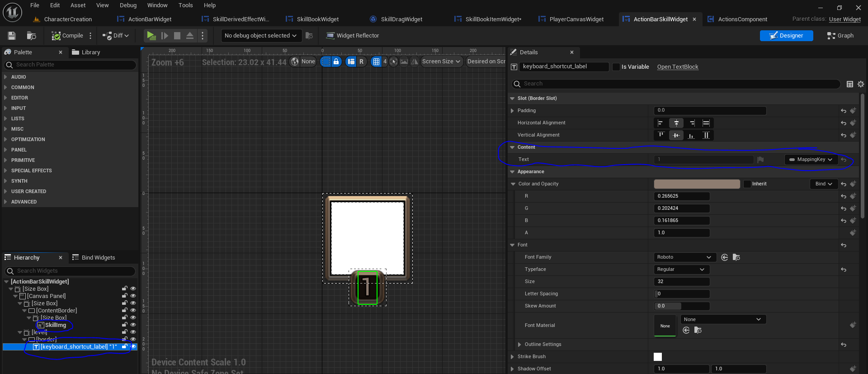The width and height of the screenshot is (868, 374).
Task: Click the Eject from player button
Action: pos(190,36)
